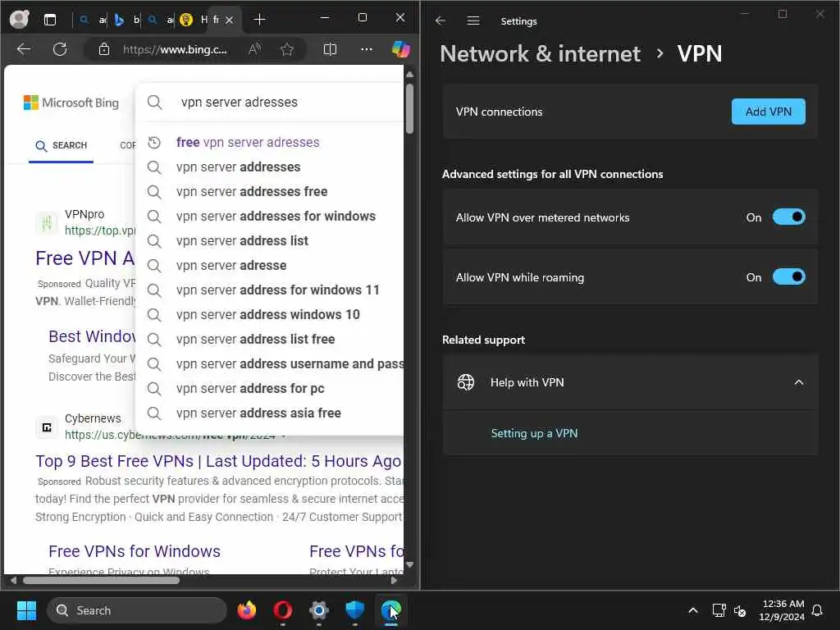
Task: Click the Cybernews site icon
Action: coord(47,427)
